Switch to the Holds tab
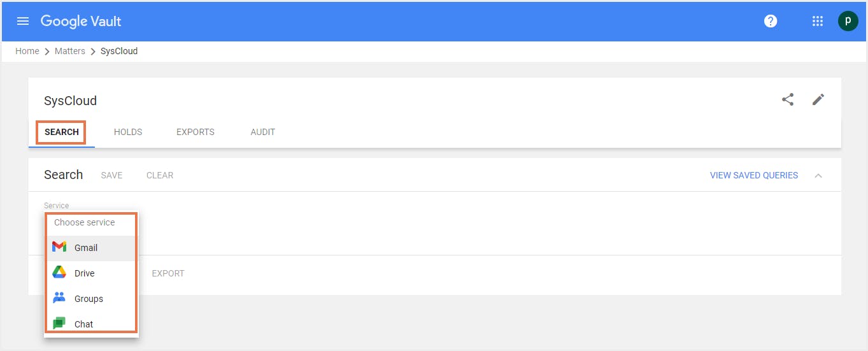Image resolution: width=868 pixels, height=351 pixels. pyautogui.click(x=128, y=132)
